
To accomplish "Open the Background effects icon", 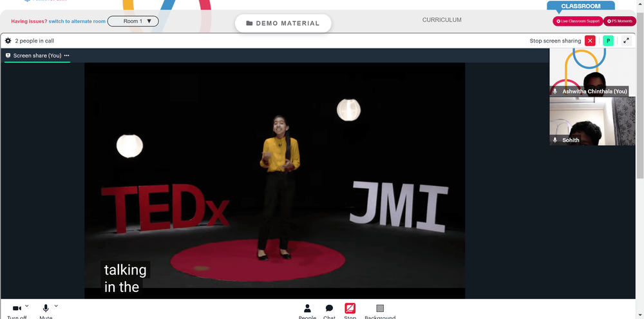I will (380, 308).
